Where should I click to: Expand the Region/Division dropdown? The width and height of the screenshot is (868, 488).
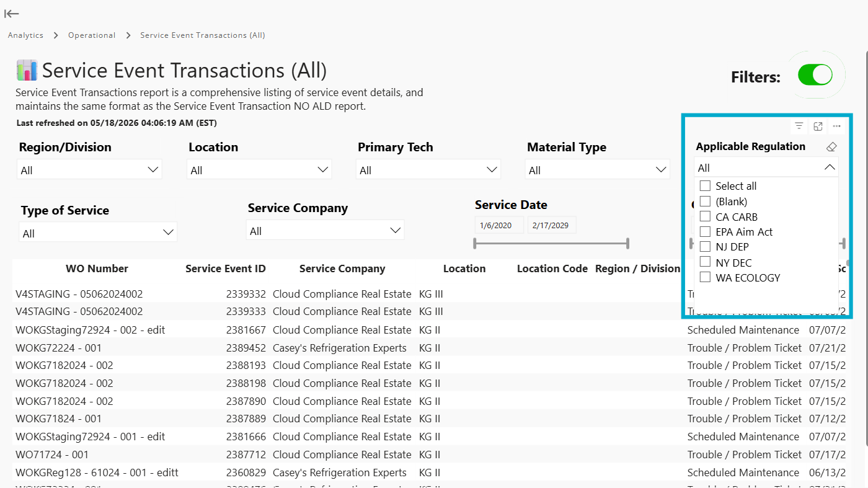[89, 170]
